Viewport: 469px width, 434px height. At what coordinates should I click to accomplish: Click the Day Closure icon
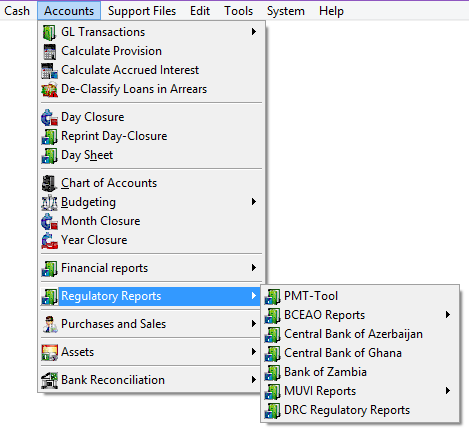(x=49, y=118)
